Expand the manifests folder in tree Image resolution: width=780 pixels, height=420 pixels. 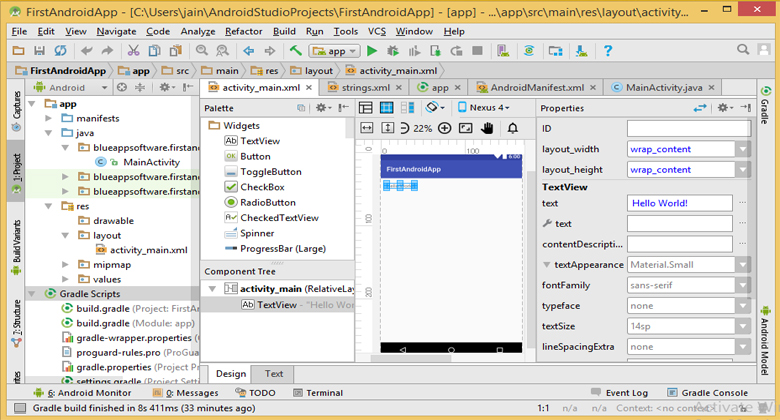(x=48, y=118)
